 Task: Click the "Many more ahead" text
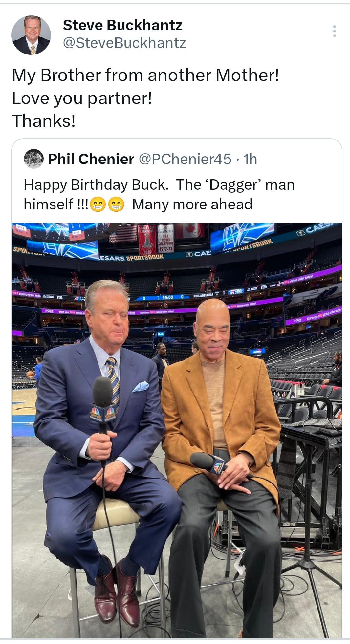[x=192, y=204]
